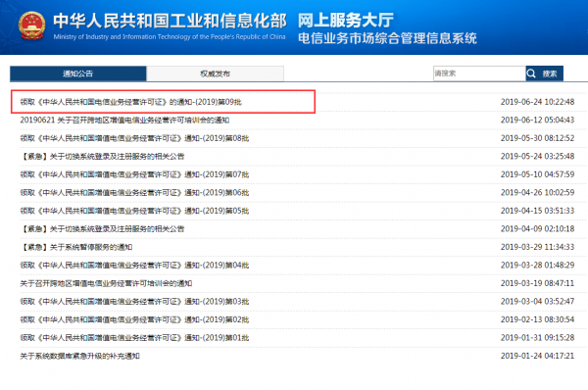Focus the 请搜索 search input field
The width and height of the screenshot is (588, 390).
coord(479,73)
